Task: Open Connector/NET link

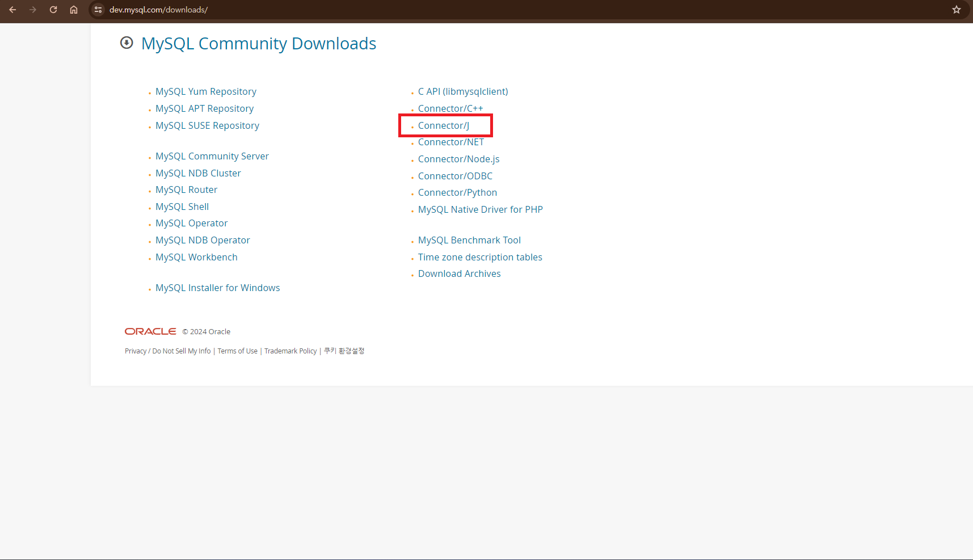Action: [x=451, y=142]
